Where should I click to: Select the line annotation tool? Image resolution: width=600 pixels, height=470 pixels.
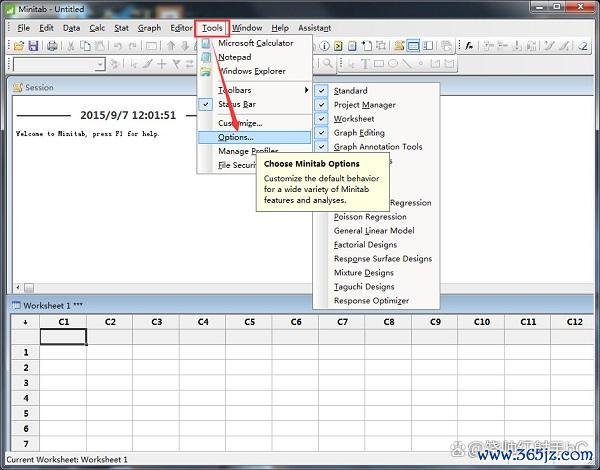coord(407,64)
